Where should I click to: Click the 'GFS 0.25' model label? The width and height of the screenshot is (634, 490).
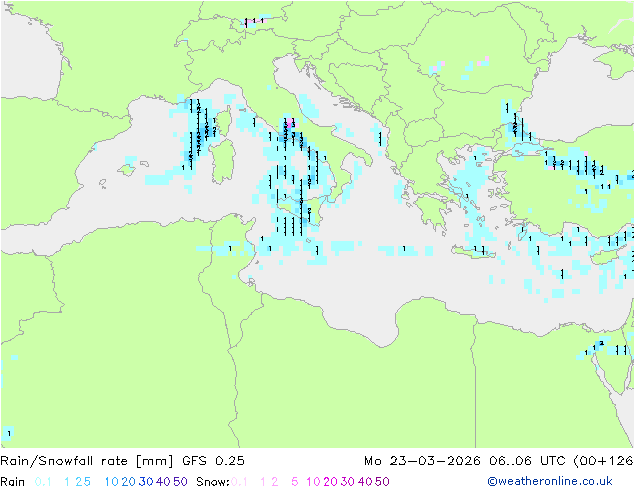(x=213, y=461)
